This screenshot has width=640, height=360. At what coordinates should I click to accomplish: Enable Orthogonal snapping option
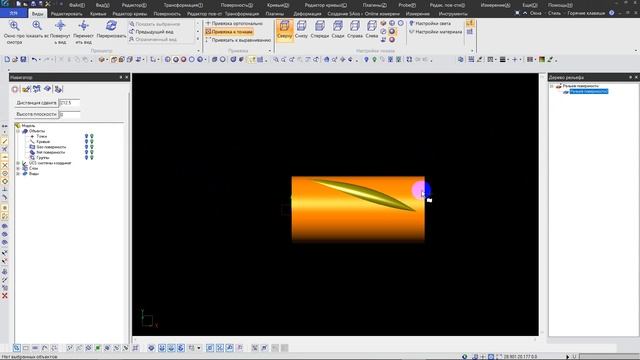click(x=235, y=24)
